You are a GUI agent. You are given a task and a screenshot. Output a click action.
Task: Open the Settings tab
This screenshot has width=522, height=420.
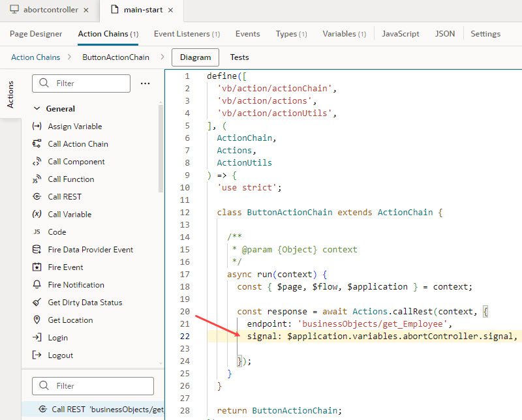click(x=485, y=34)
